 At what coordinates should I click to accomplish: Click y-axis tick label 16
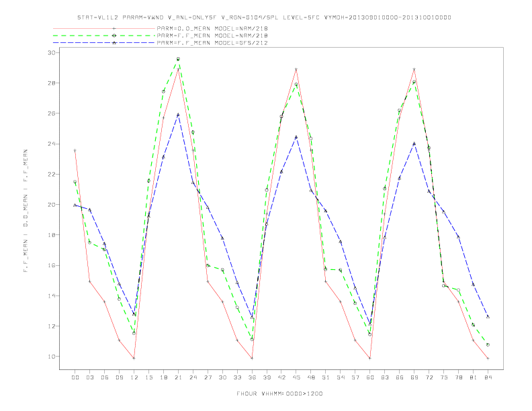pos(52,265)
